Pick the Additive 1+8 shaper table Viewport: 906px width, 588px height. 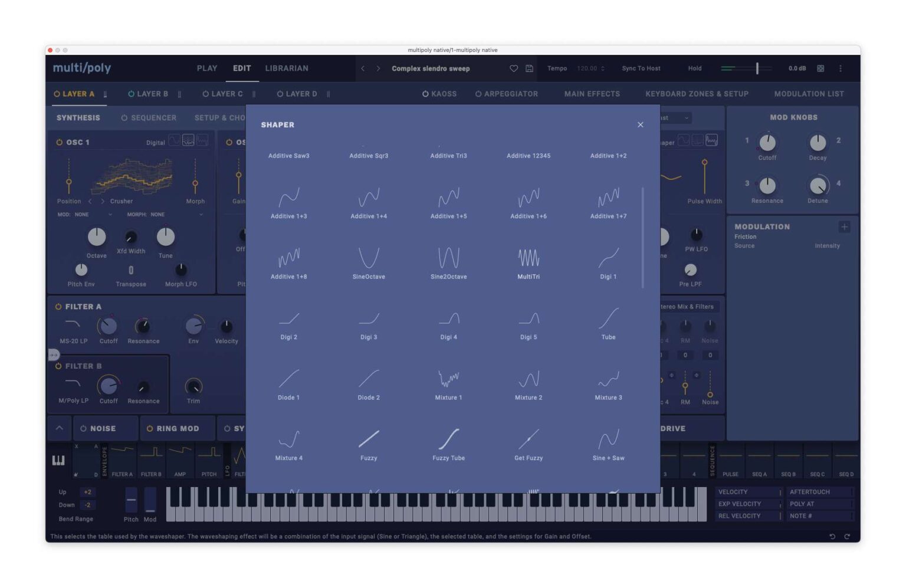pos(288,263)
